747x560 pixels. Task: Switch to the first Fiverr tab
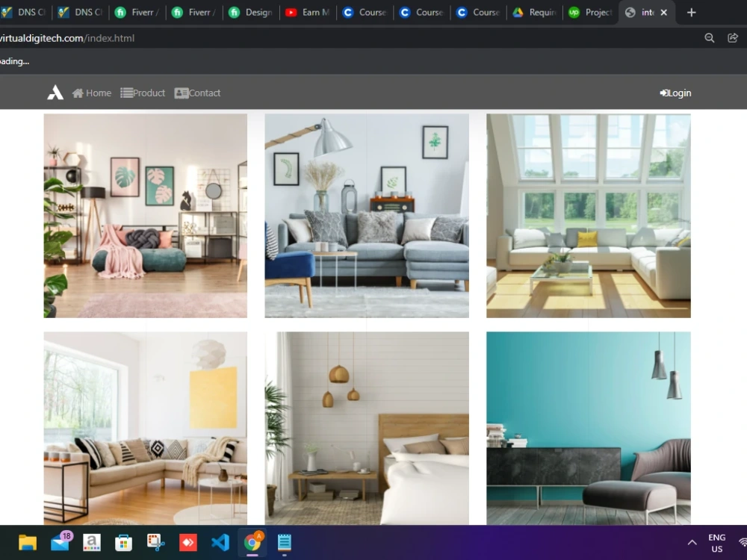[137, 13]
